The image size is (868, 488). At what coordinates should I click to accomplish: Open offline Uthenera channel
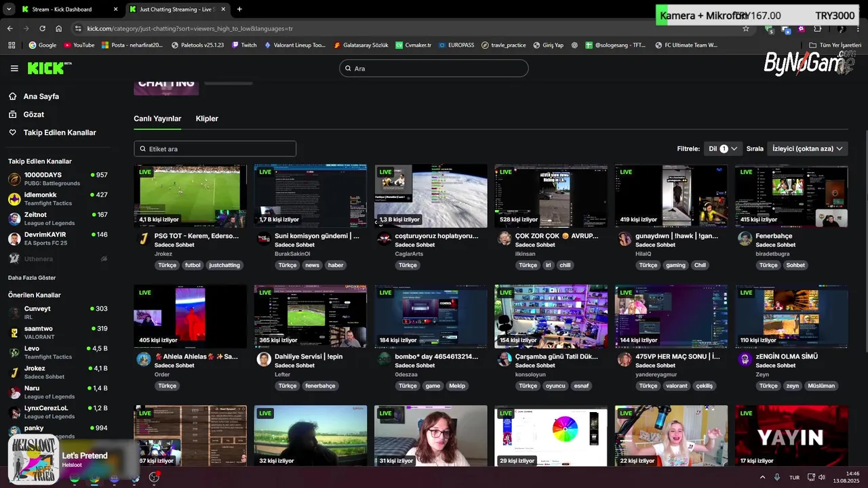pos(58,258)
